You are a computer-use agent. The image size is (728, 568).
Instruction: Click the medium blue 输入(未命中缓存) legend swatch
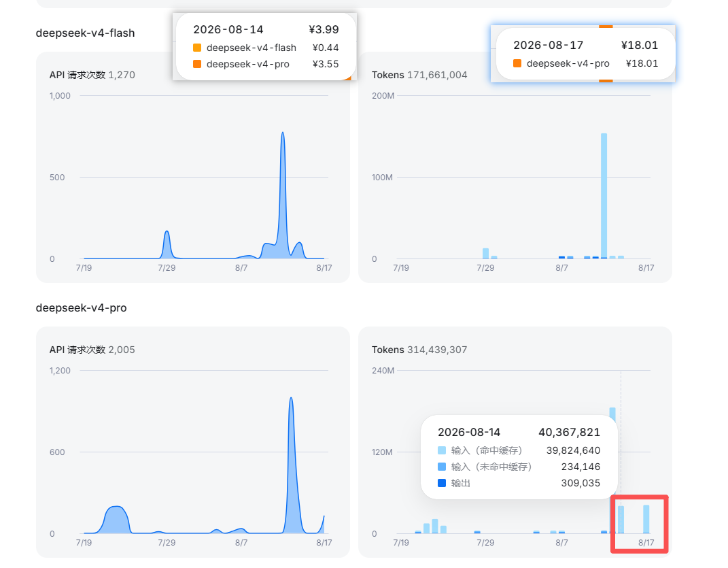pos(442,467)
